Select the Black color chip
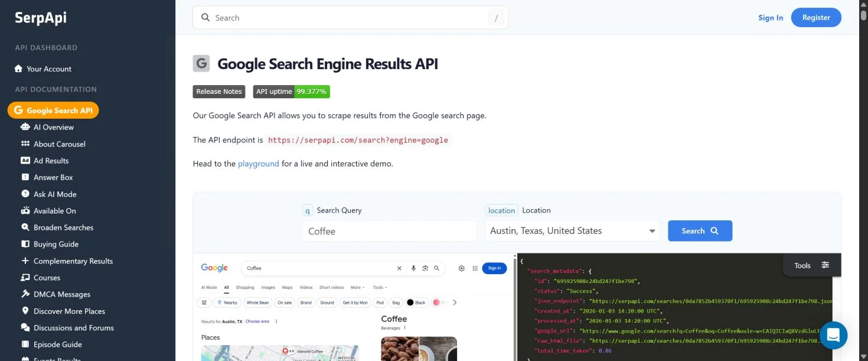 (416, 303)
